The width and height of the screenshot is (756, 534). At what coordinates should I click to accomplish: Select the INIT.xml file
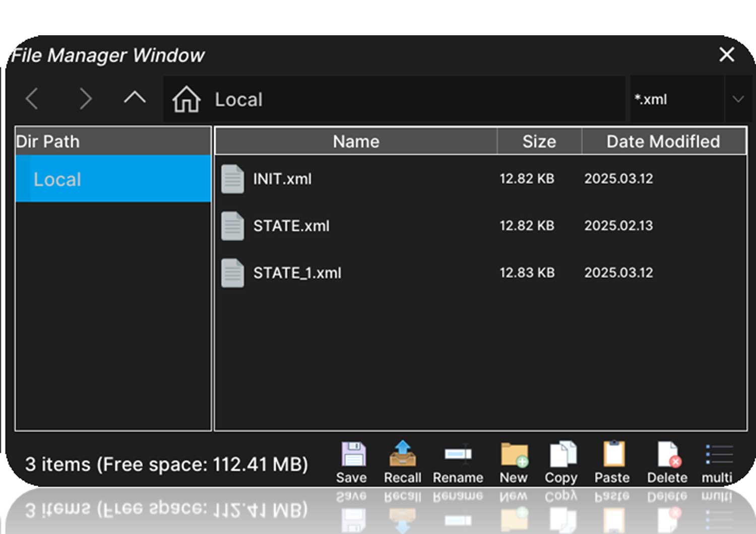282,179
